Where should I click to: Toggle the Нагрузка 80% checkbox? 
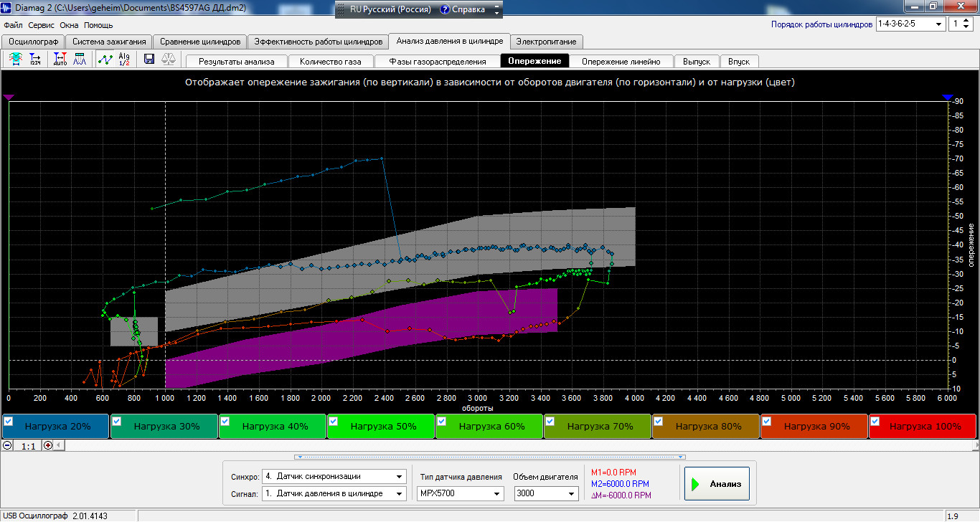coord(659,421)
